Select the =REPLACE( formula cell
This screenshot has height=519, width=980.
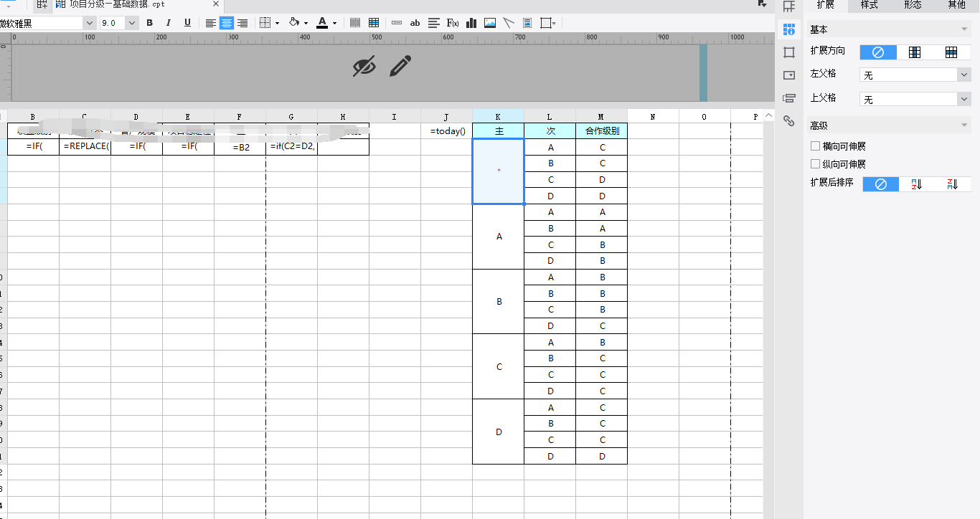[85, 147]
